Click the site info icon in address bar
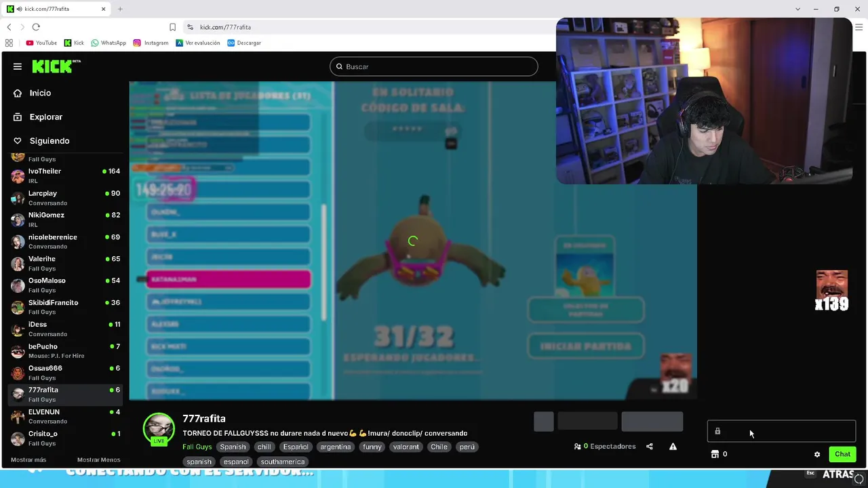Screen dimensions: 868x488 (x=190, y=27)
